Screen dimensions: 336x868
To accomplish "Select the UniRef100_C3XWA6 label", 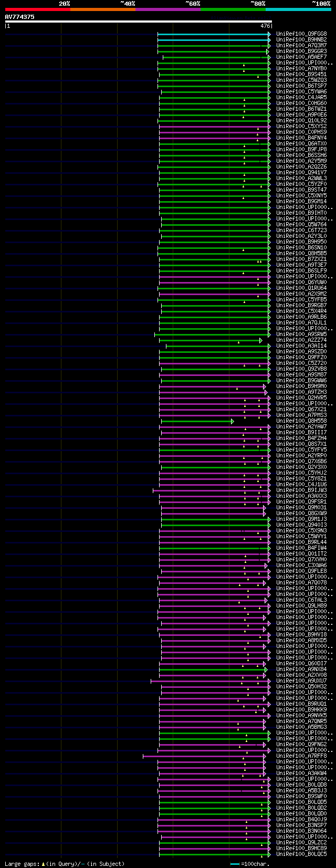I will pos(301,565).
